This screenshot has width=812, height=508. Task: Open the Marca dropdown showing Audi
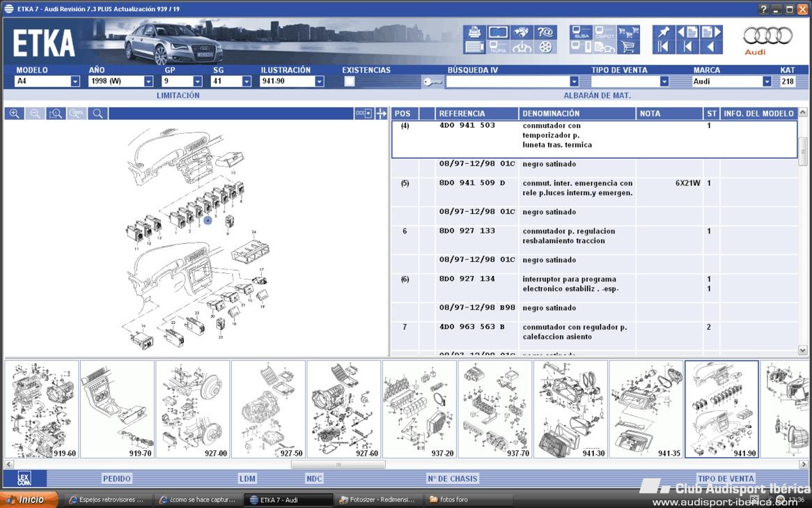pos(767,82)
